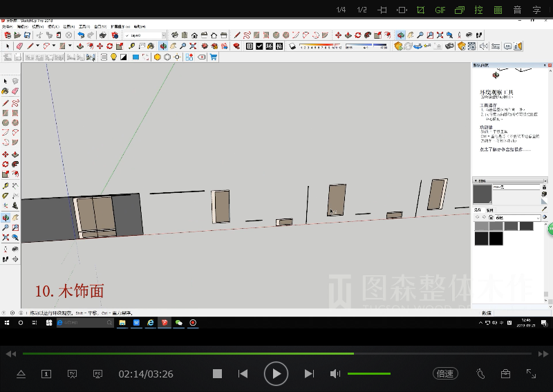Mute the player's volume speaker icon
553x392 pixels.
coord(335,373)
